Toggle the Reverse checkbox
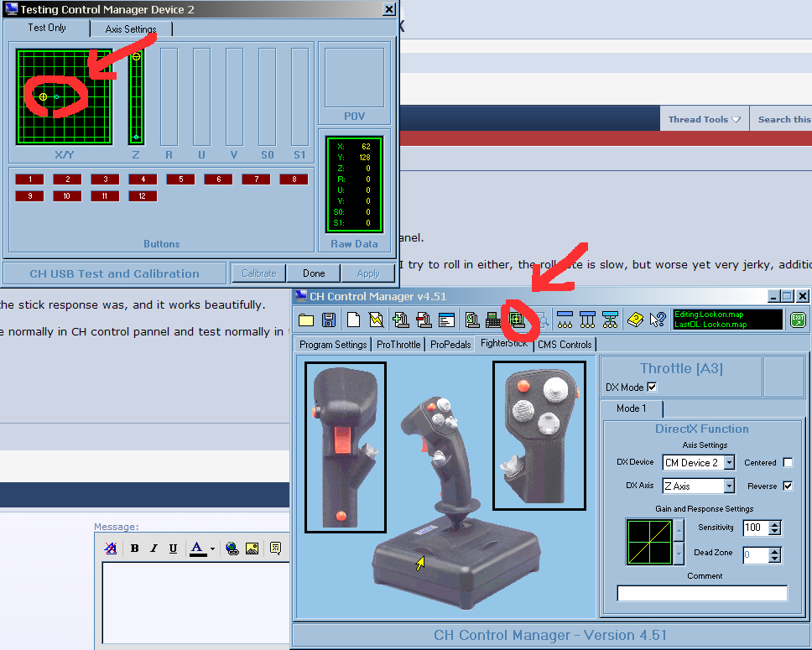The image size is (812, 650). tap(788, 486)
